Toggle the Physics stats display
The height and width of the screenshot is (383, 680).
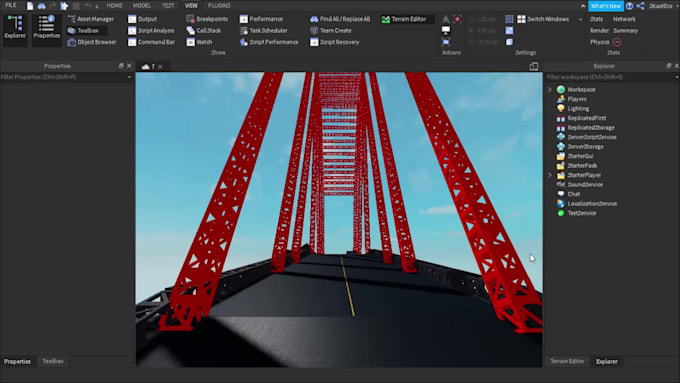(x=599, y=42)
